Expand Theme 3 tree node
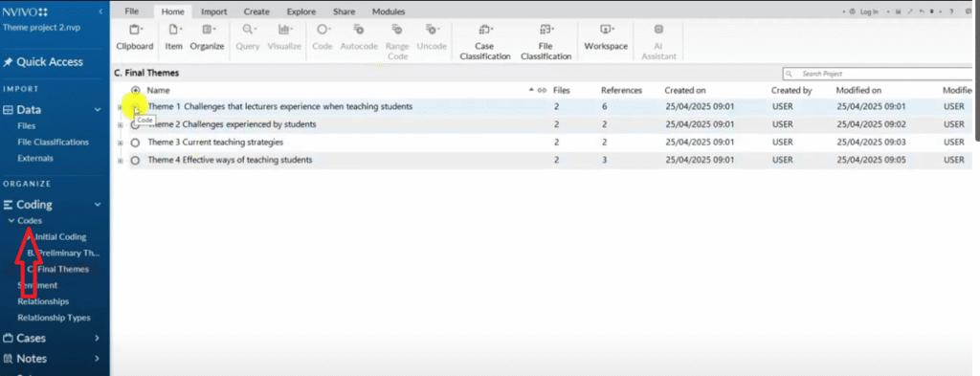This screenshot has height=376, width=980. point(120,143)
